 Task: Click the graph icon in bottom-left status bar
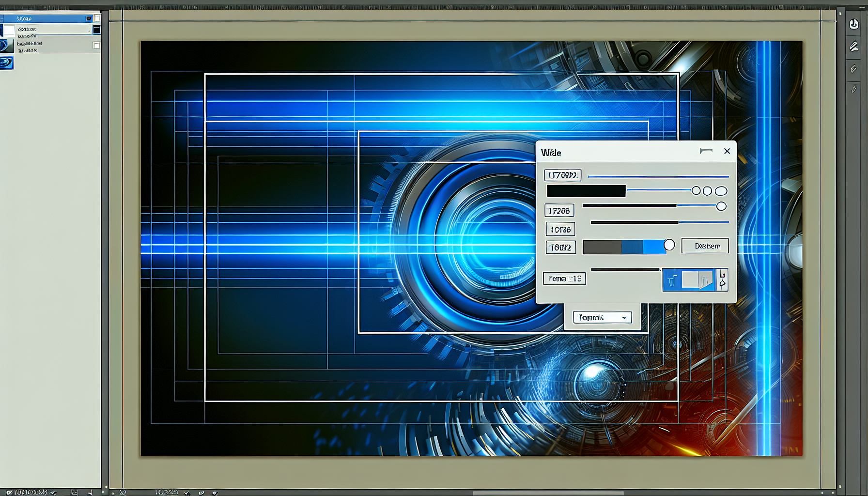[x=74, y=492]
